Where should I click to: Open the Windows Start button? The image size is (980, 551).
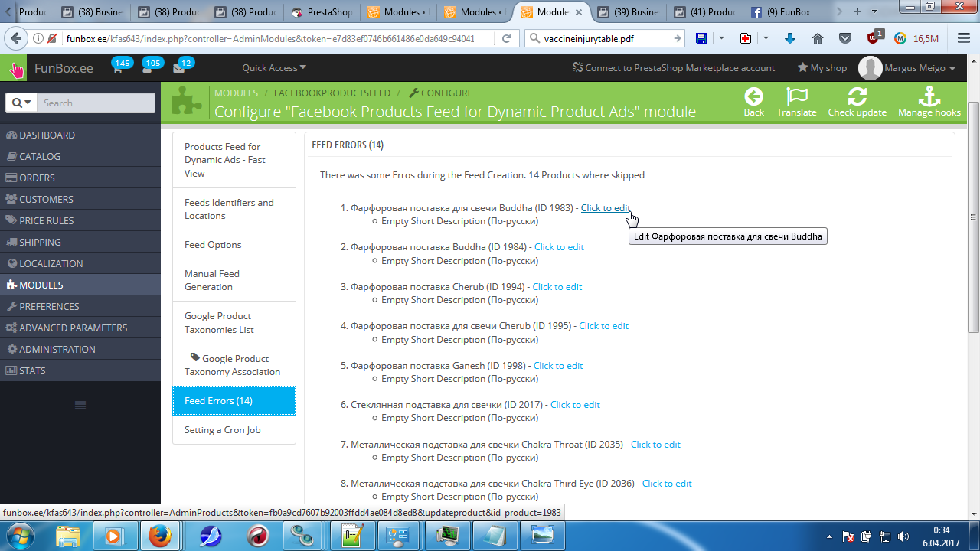click(x=19, y=535)
